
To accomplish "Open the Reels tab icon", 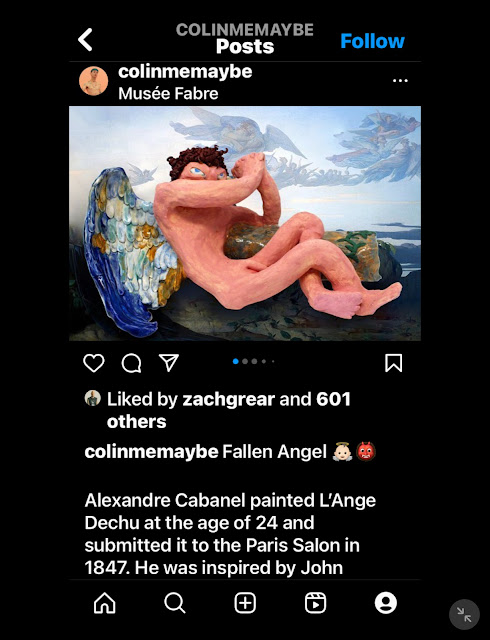I will pos(315,603).
